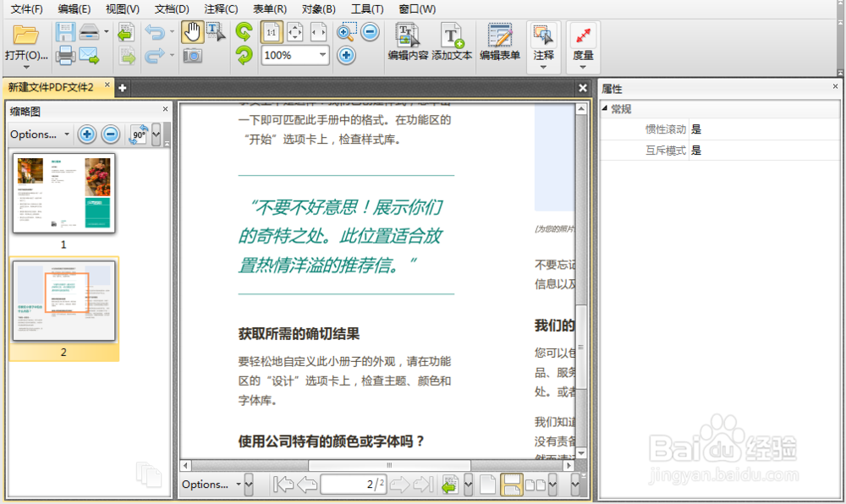846x504 pixels.
Task: Collapse the 常规 section in properties
Action: click(605, 108)
